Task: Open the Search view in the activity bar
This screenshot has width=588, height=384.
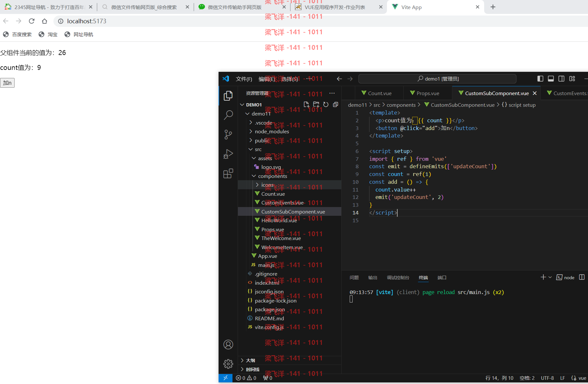Action: tap(228, 115)
